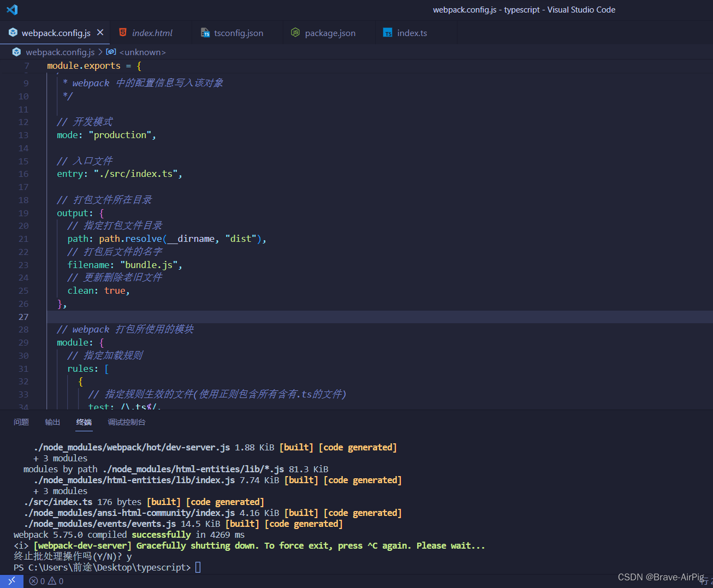Click the // 开发模式 comment line
Image resolution: width=713 pixels, height=588 pixels.
[85, 122]
